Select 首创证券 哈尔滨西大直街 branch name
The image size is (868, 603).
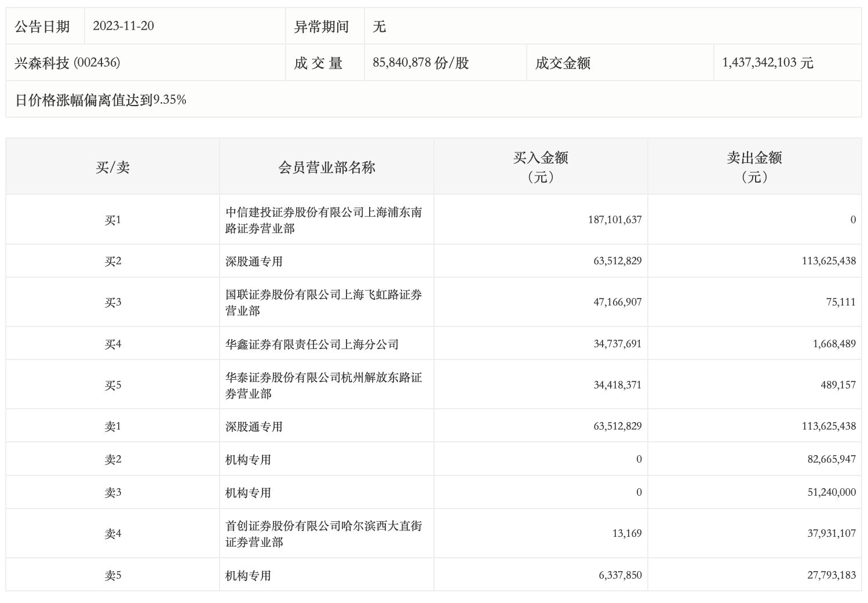pyautogui.click(x=323, y=534)
